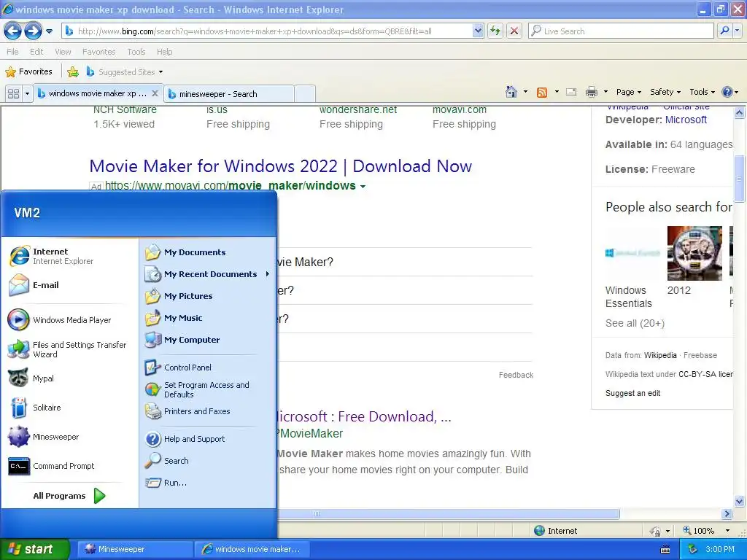Open zoom level 100% dropdown
This screenshot has height=560, width=747.
tap(727, 531)
